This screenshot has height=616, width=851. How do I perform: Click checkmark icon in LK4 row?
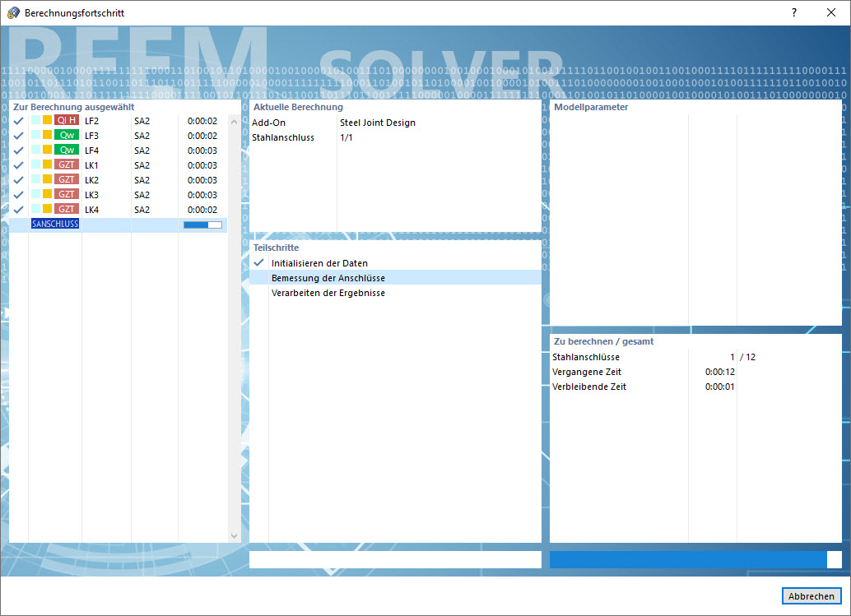pos(18,210)
